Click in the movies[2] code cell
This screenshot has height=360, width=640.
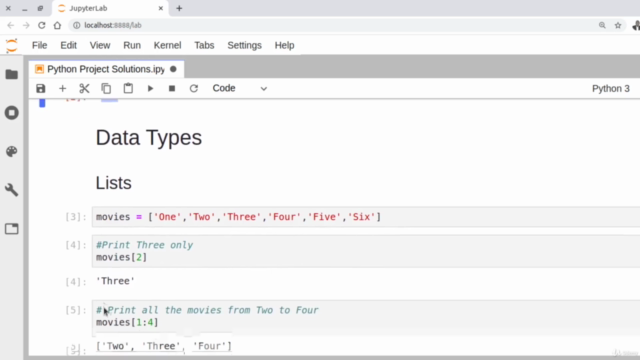(366, 251)
